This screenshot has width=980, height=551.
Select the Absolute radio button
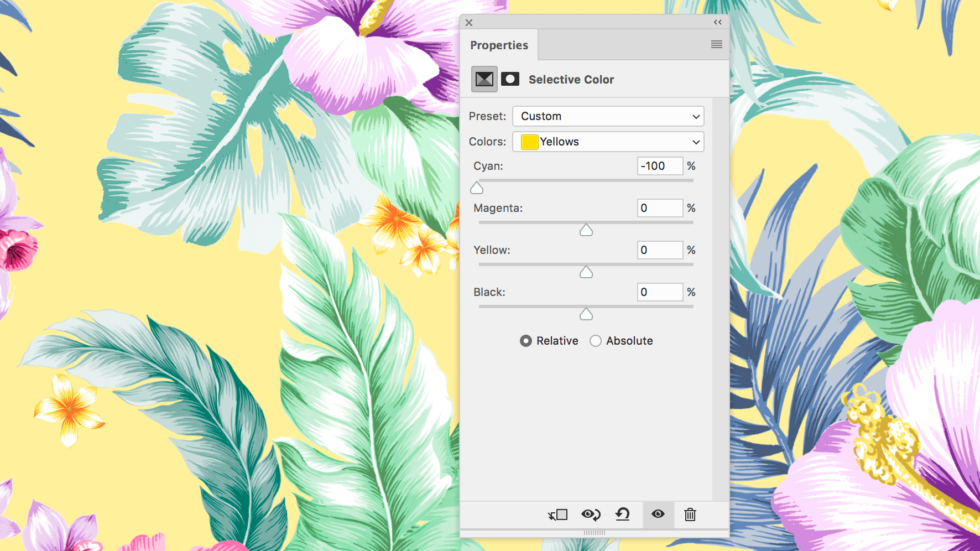point(596,341)
